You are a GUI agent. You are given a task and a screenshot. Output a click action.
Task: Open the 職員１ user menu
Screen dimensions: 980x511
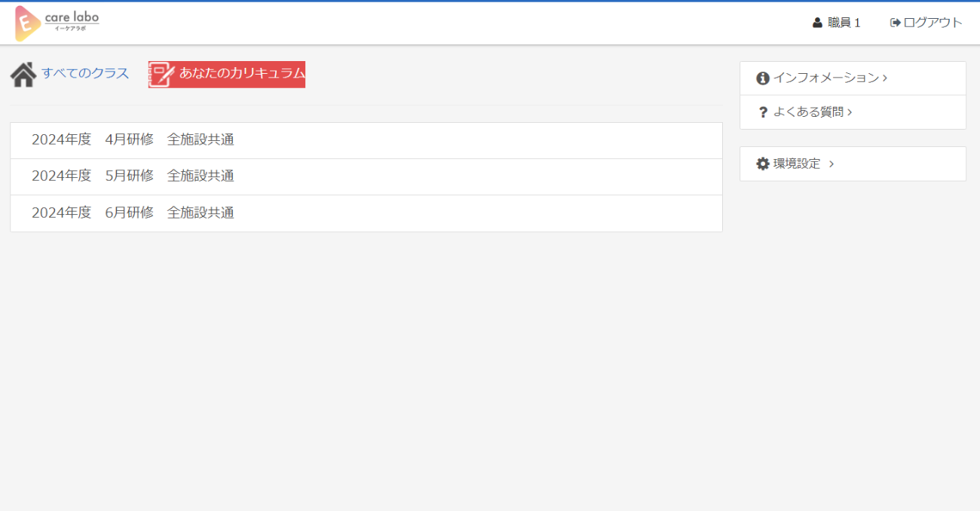tap(844, 23)
